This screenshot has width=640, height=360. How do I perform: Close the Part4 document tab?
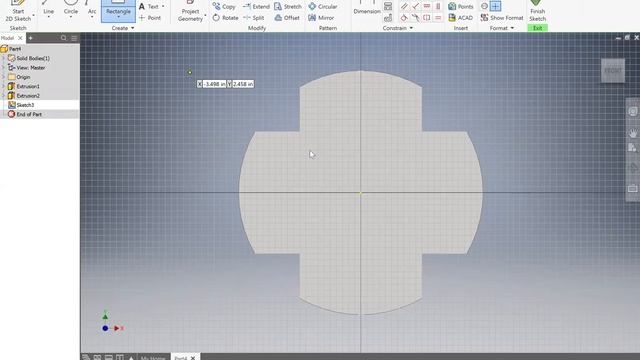[x=193, y=358]
